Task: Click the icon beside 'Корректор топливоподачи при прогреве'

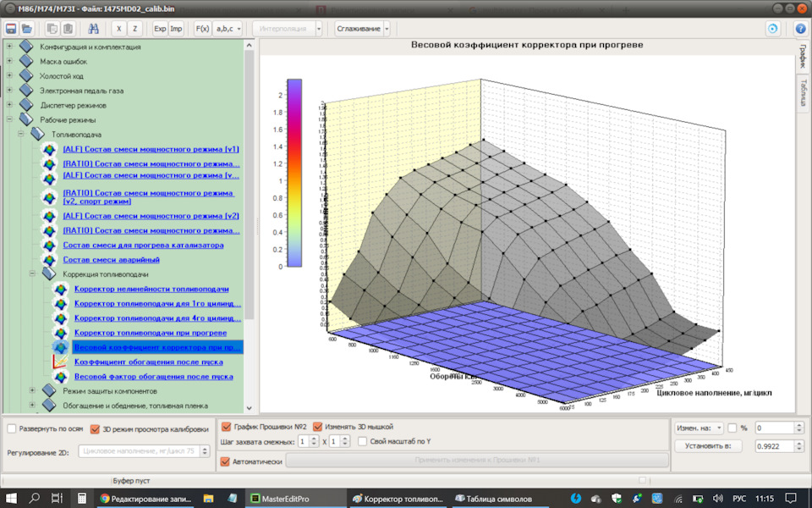Action: pos(61,333)
